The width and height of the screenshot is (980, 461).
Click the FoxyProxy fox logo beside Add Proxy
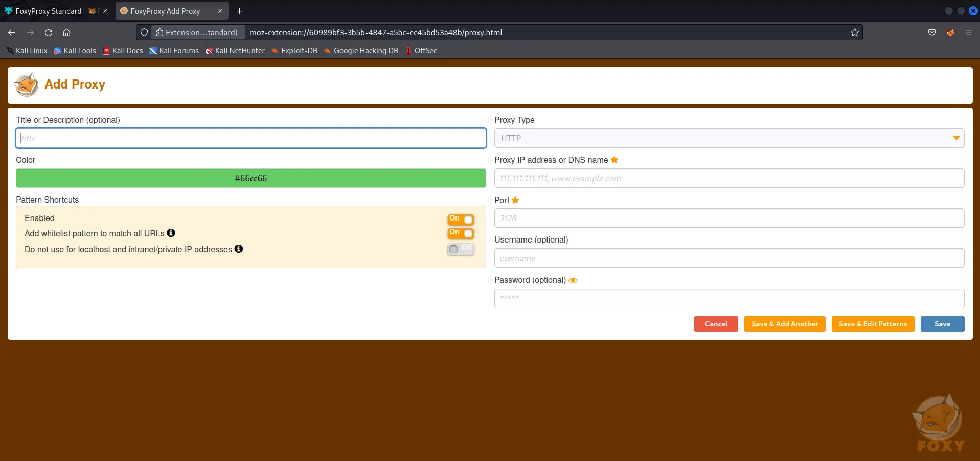pyautogui.click(x=26, y=84)
